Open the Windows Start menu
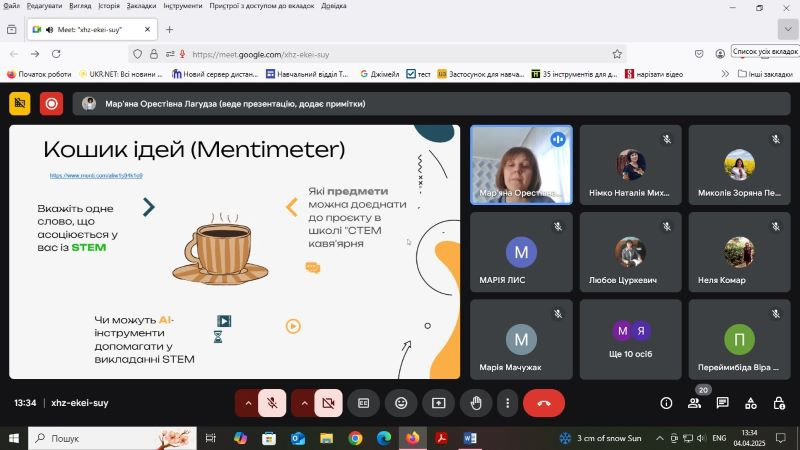800x450 pixels. 14,438
